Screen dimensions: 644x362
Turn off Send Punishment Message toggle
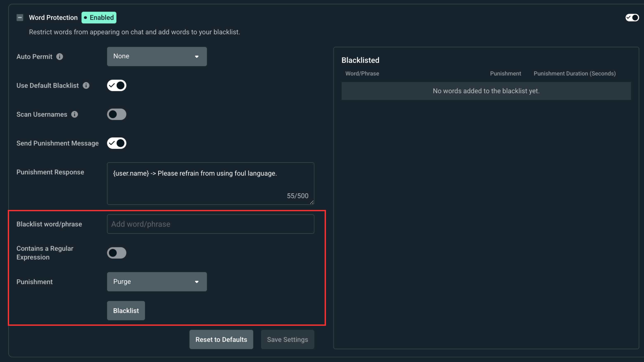(x=116, y=143)
